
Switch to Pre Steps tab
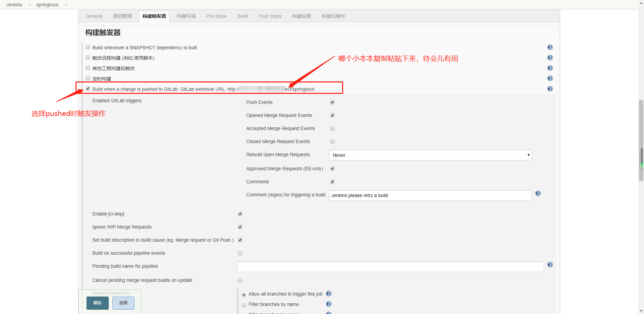(217, 16)
